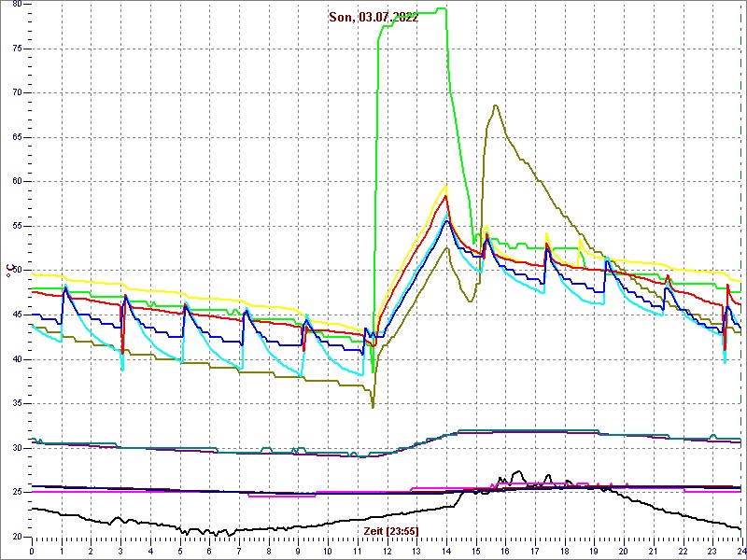Click hour 22 on the time axis

coord(683,552)
